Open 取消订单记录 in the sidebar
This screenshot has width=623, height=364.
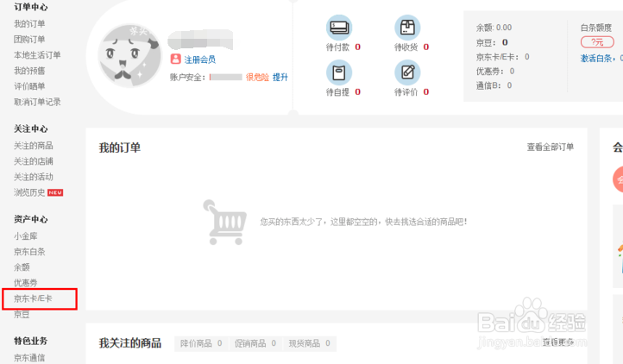[37, 102]
